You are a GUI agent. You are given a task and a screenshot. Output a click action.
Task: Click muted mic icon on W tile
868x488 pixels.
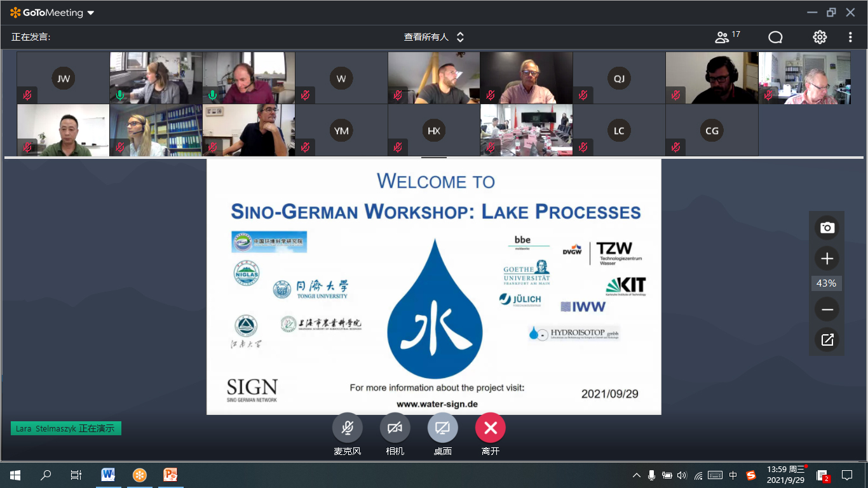click(x=306, y=95)
